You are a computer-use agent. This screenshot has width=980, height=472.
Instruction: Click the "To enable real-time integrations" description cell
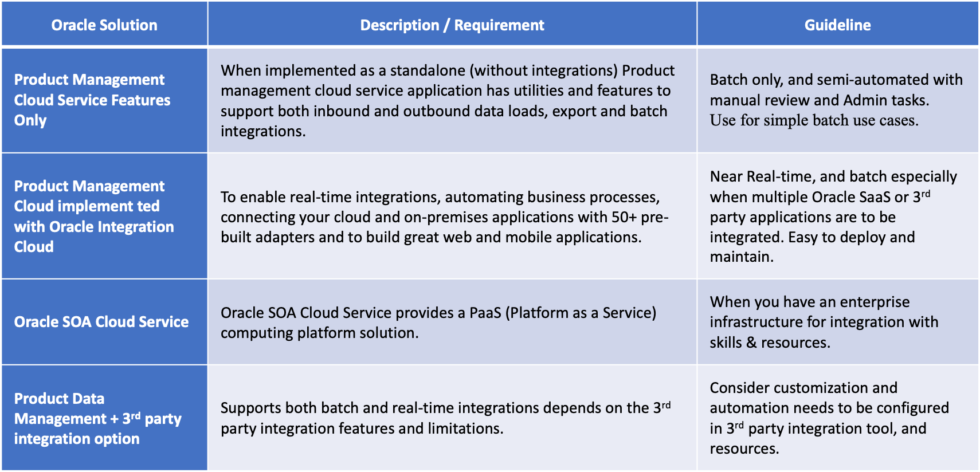452,216
